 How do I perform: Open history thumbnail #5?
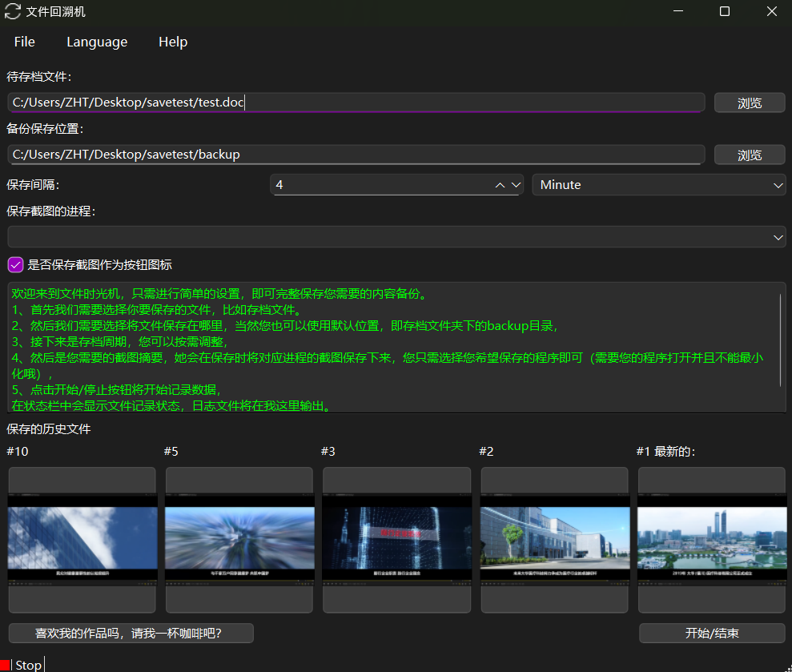[239, 540]
